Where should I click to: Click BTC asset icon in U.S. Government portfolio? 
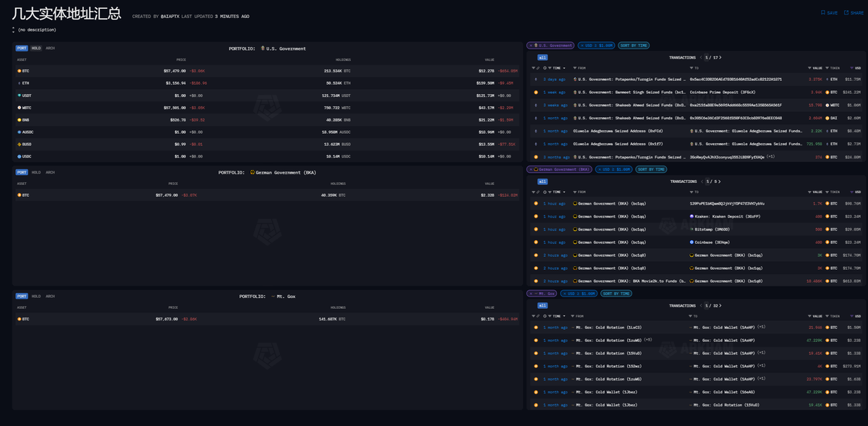coord(20,71)
